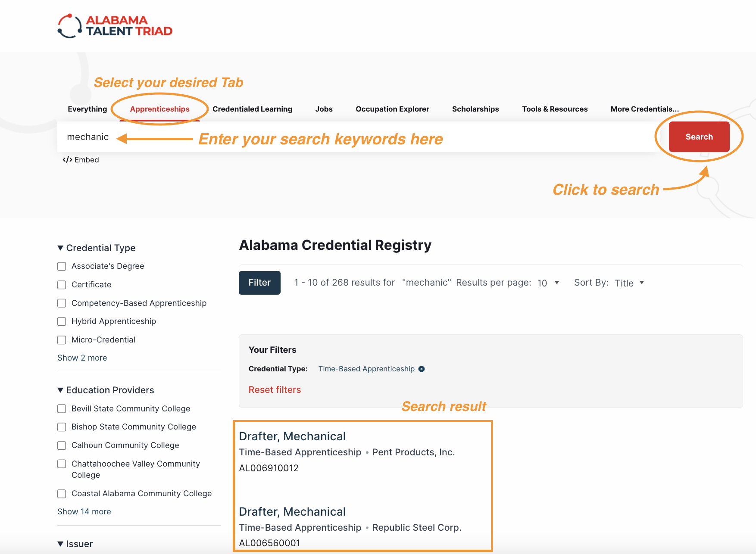Screen dimensions: 756x554
Task: Click the search keyword input field
Action: (345, 137)
